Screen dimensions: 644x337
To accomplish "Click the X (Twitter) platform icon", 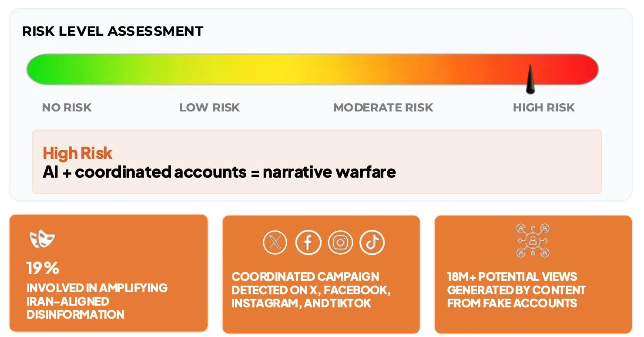I will (x=275, y=243).
